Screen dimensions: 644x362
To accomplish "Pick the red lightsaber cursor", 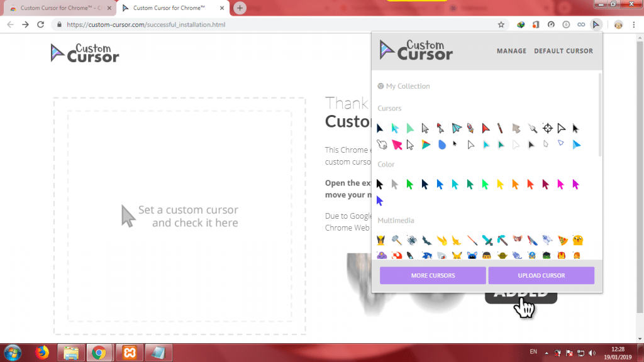I will tap(471, 240).
